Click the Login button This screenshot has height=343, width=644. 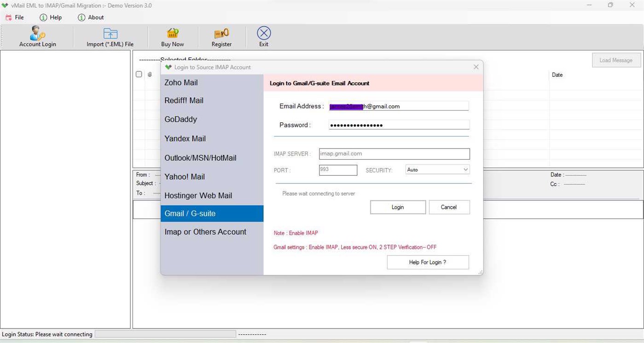[397, 207]
